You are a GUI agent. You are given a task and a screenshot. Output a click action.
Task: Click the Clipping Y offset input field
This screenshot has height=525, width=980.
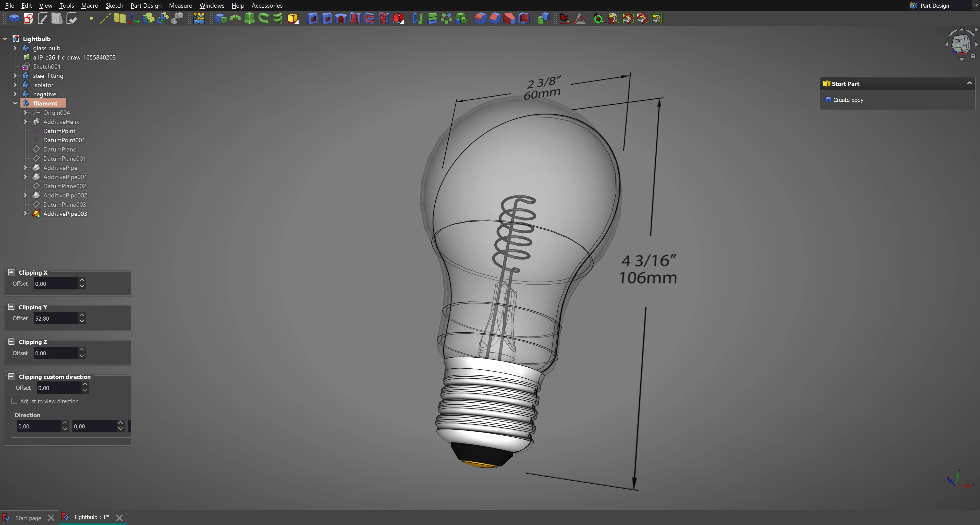tap(56, 318)
